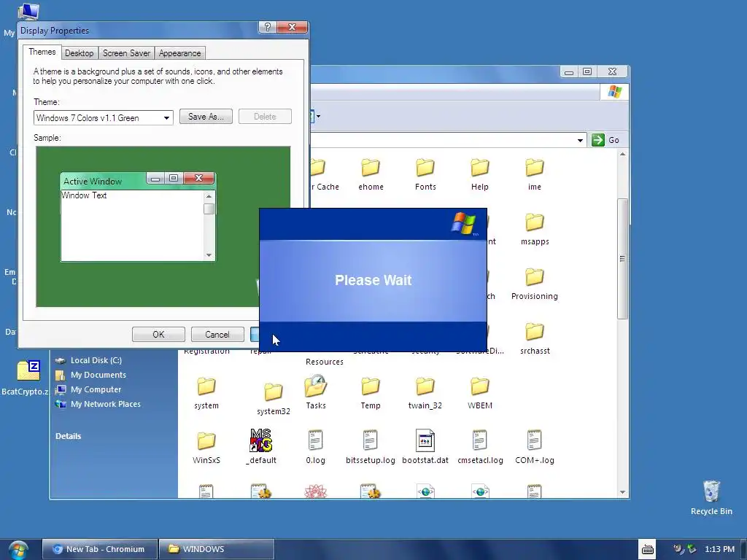Open the ime folder

535,174
